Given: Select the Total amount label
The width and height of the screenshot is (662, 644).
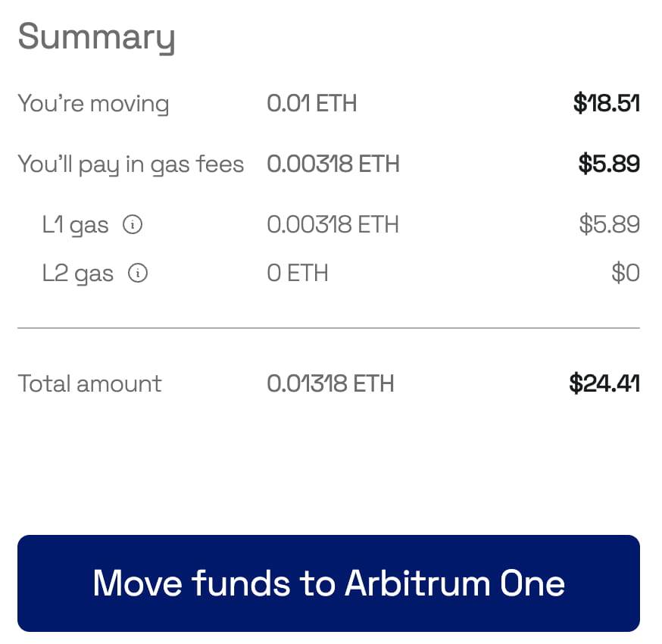Looking at the screenshot, I should 89,383.
